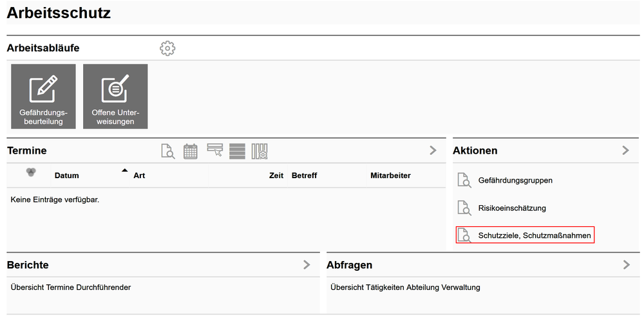Click Berichte section heading
The height and width of the screenshot is (317, 644).
(28, 265)
